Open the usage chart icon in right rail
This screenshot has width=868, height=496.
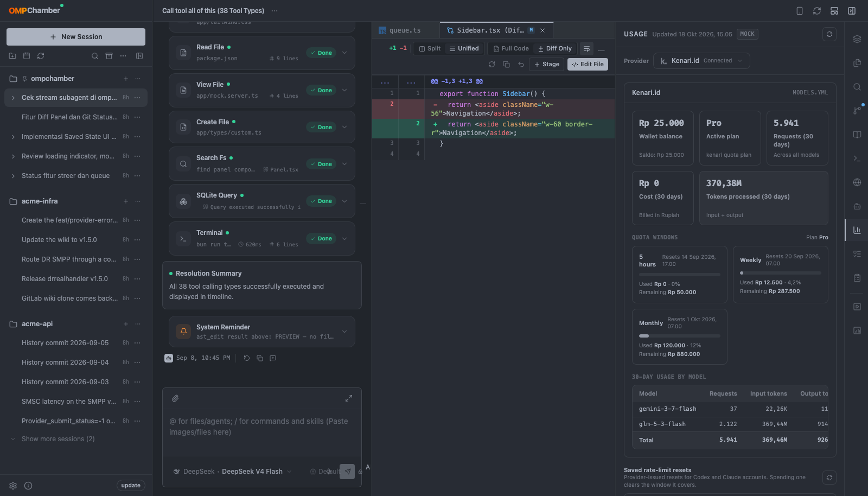point(857,230)
